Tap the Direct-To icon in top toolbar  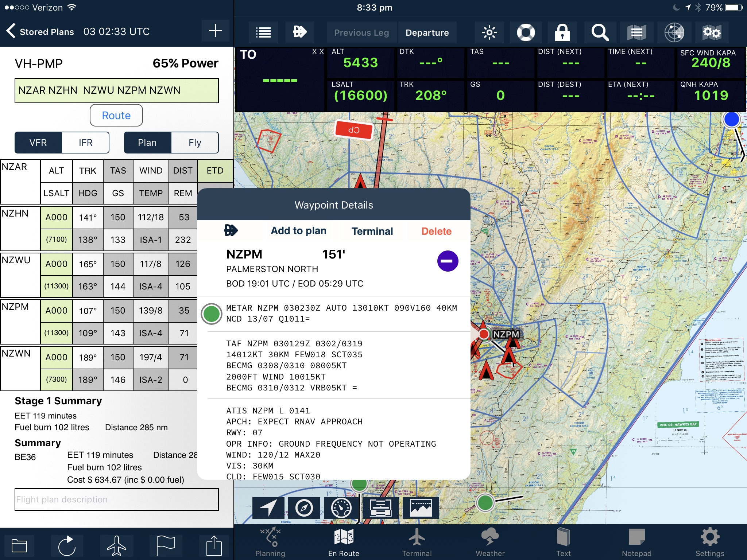tap(300, 32)
